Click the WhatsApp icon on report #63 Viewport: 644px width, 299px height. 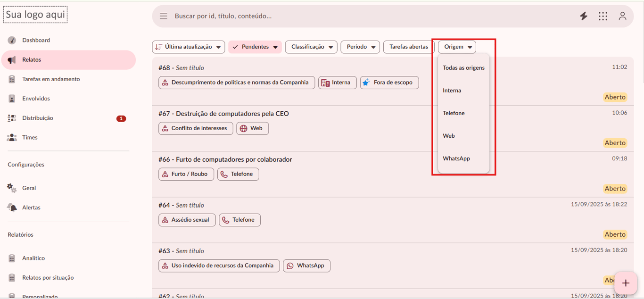point(290,266)
